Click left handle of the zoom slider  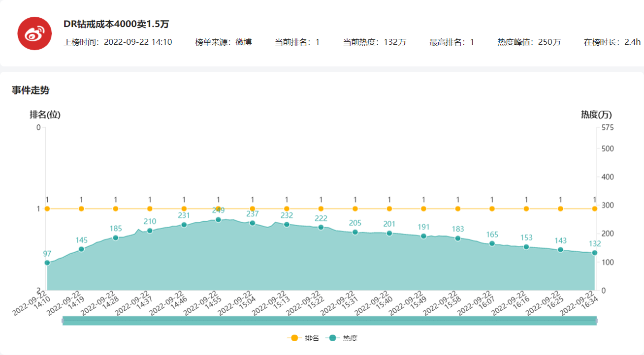tap(63, 321)
